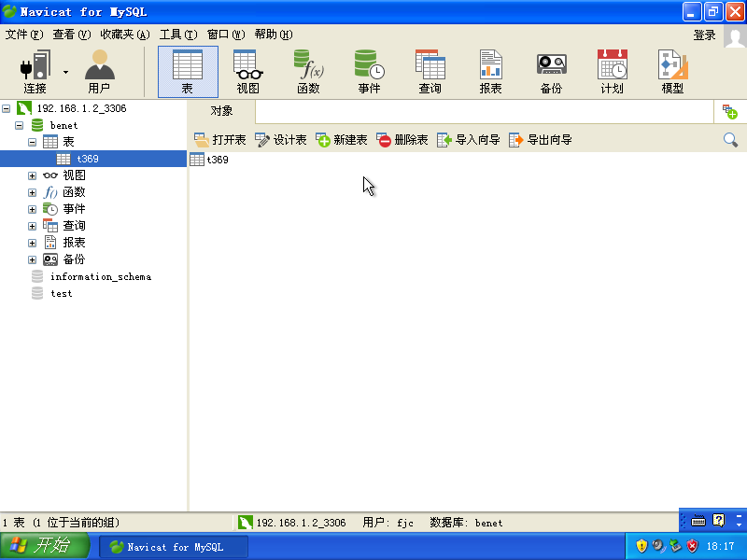
Task: Collapse the benet database node
Action: click(x=19, y=125)
